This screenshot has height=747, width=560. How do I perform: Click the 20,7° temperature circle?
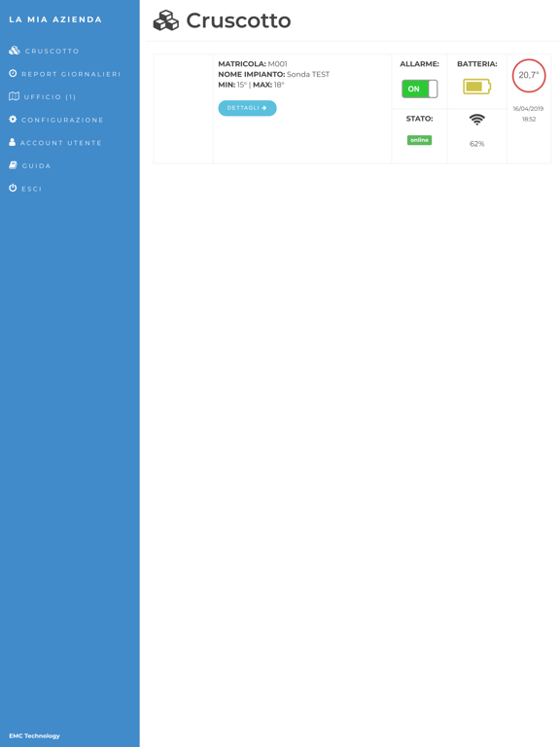pyautogui.click(x=529, y=75)
